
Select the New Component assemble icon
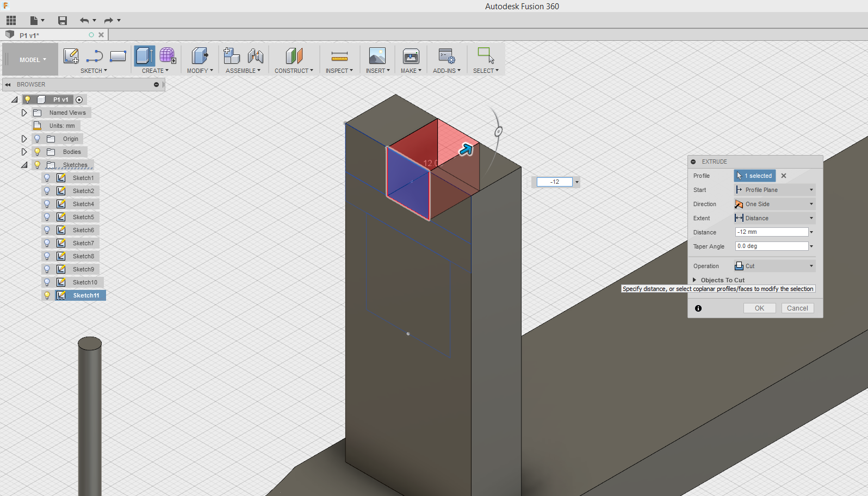232,55
